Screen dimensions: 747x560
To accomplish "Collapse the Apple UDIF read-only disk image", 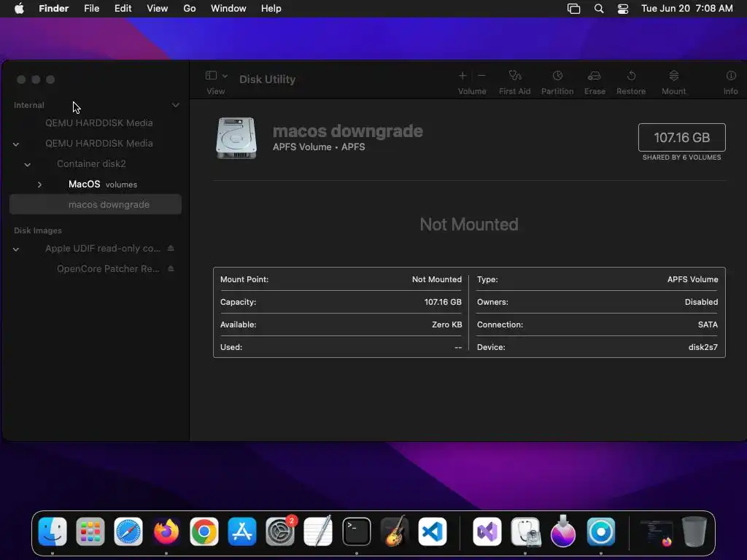I will (16, 249).
